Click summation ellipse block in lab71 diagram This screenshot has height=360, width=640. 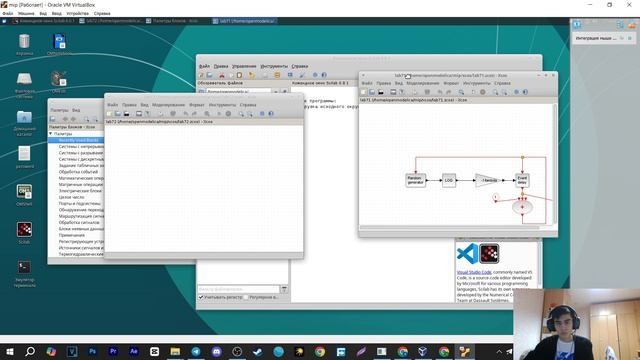(x=522, y=207)
